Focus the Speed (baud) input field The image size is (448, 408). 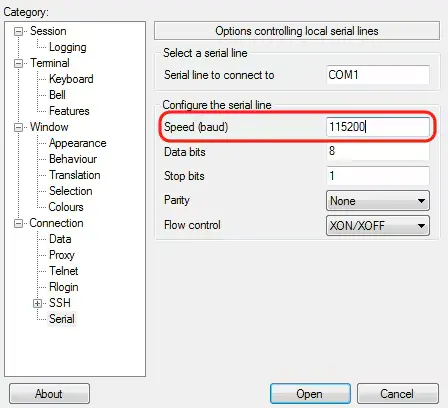(x=378, y=127)
